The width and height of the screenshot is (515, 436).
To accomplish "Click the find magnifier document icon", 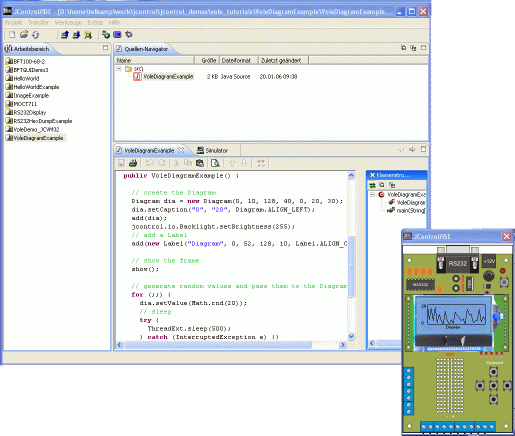I will point(215,163).
